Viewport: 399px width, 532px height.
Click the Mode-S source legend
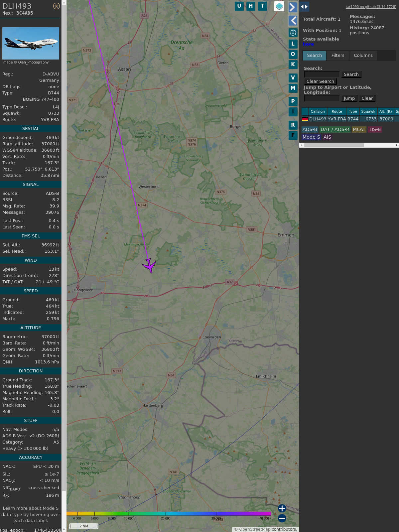[x=311, y=137]
